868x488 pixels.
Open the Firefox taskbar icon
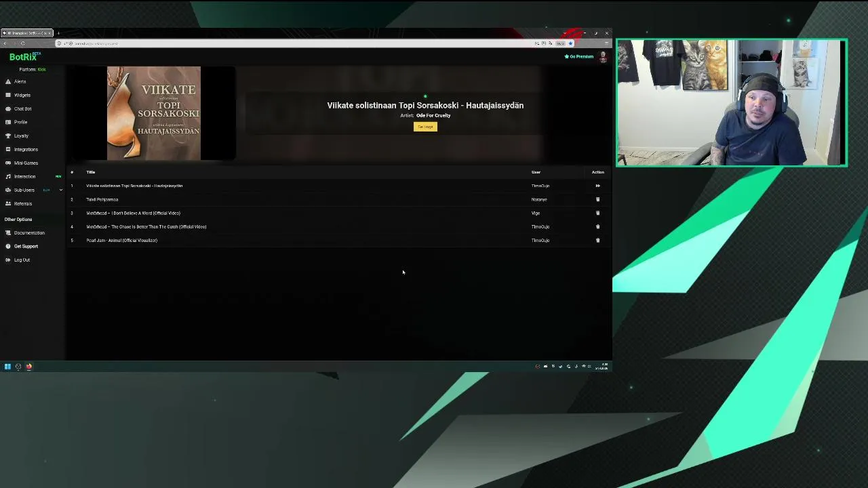[29, 367]
